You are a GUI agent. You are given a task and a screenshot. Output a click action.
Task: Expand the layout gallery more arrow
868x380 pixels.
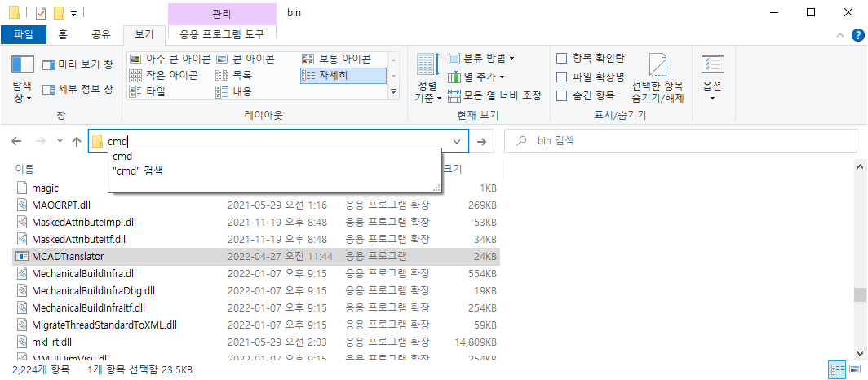393,91
